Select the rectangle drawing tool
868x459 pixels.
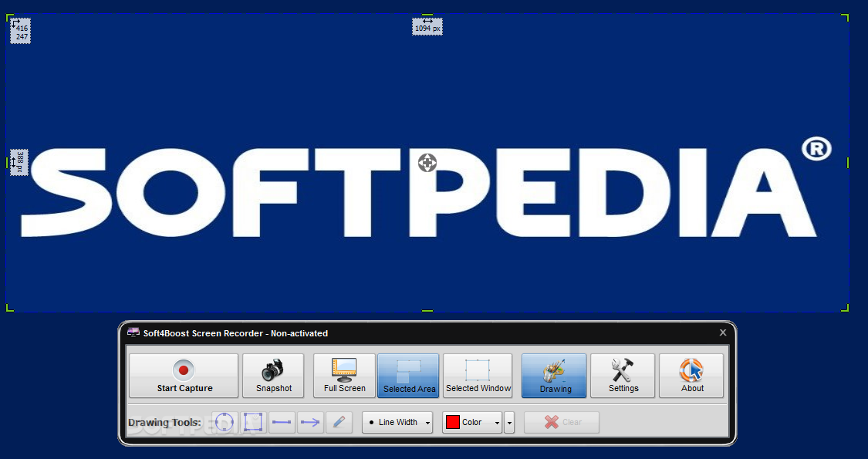(253, 423)
